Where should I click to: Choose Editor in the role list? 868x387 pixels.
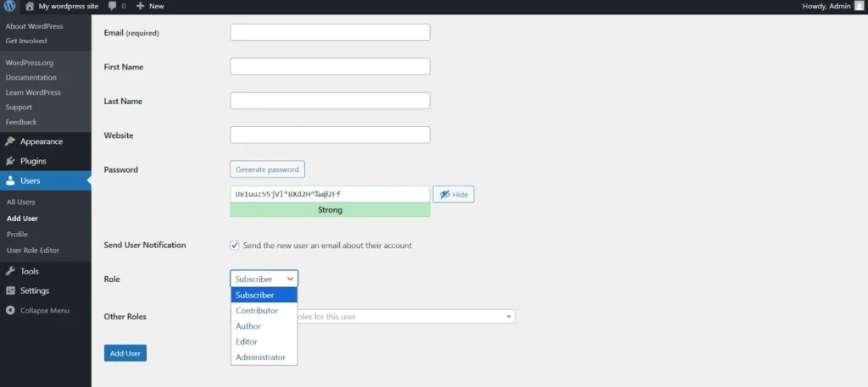[x=264, y=341]
